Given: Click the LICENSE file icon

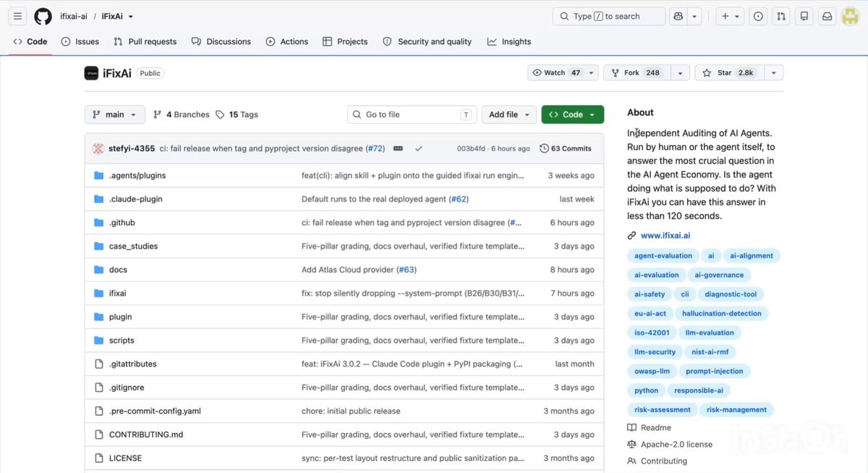Looking at the screenshot, I should point(99,458).
